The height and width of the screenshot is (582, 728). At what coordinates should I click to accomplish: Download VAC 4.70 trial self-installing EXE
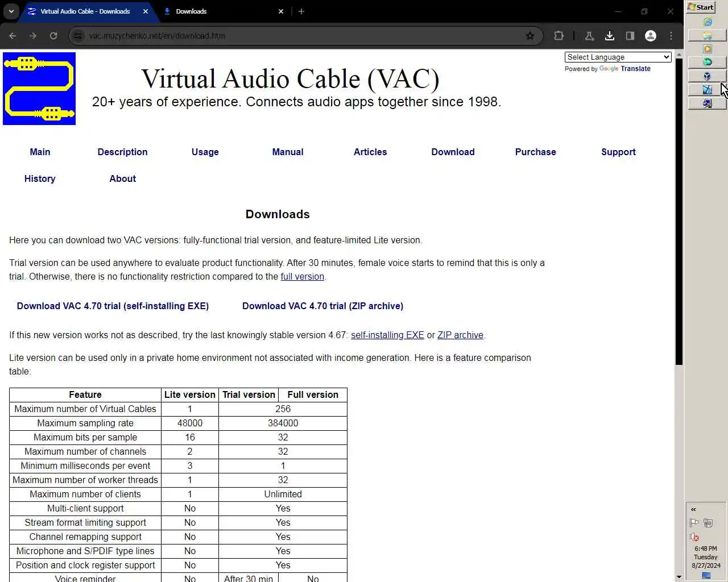click(113, 306)
